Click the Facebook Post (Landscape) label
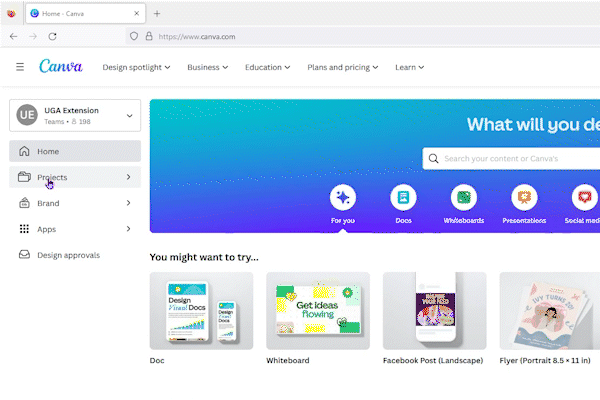Image resolution: width=600 pixels, height=400 pixels. (x=433, y=361)
